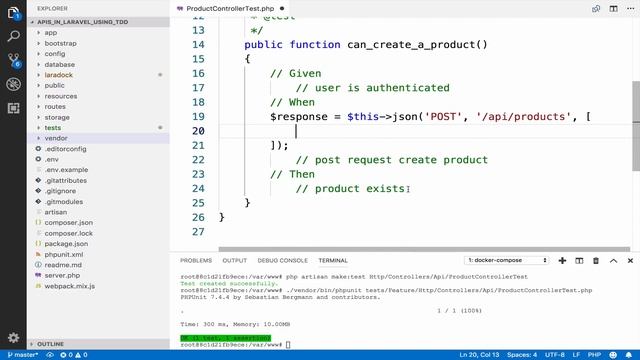Open the Manage gear settings menu
Screen dimensions: 640x360
(13, 338)
